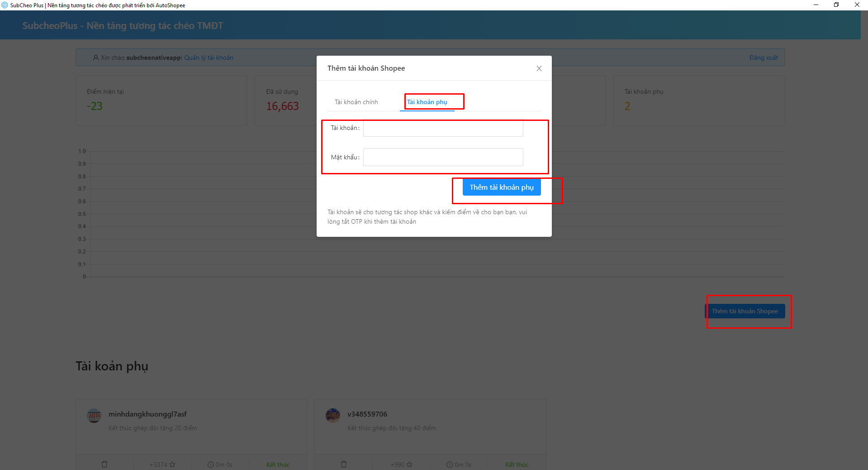Click the SubCheo Plus app icon in title bar
The image size is (868, 470).
[5, 5]
